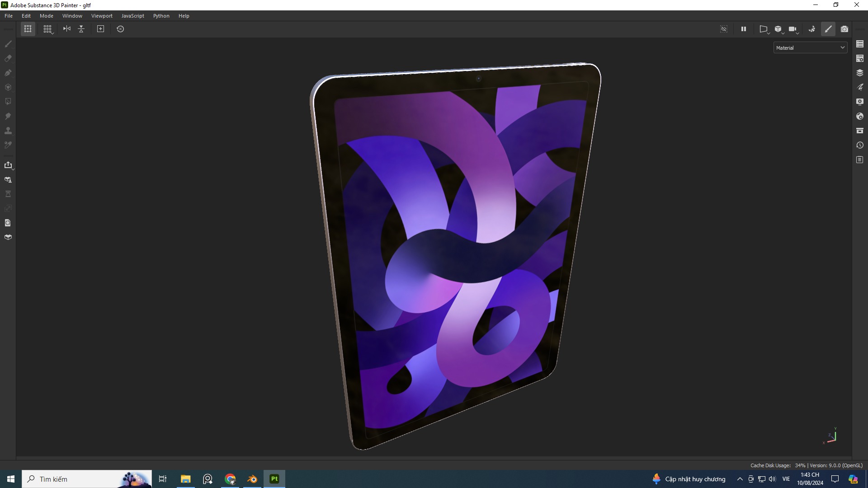Click Cache Disk Usage status text
Screen dimensions: 868x488
click(x=778, y=465)
